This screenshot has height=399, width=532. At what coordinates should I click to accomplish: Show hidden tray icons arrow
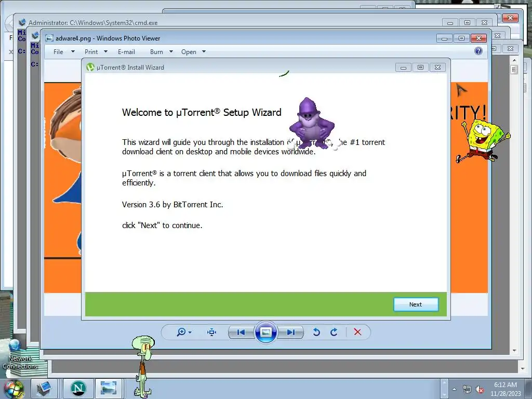click(454, 389)
